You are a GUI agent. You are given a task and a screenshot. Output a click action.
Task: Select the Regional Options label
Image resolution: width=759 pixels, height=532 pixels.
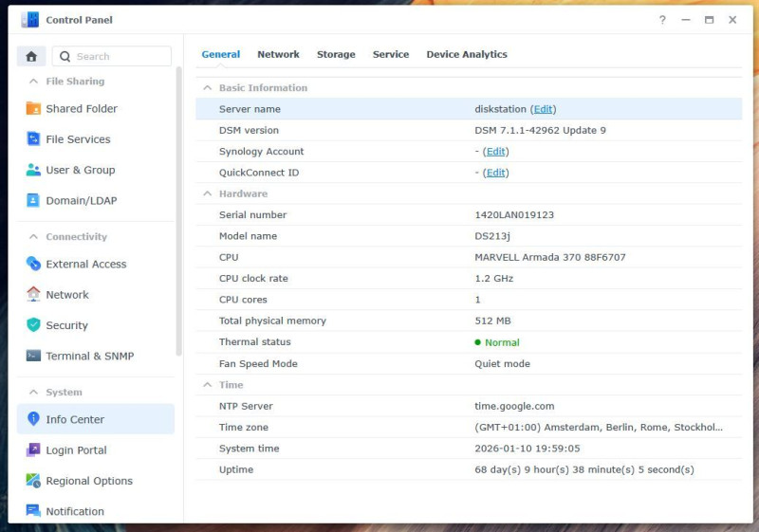click(x=89, y=481)
